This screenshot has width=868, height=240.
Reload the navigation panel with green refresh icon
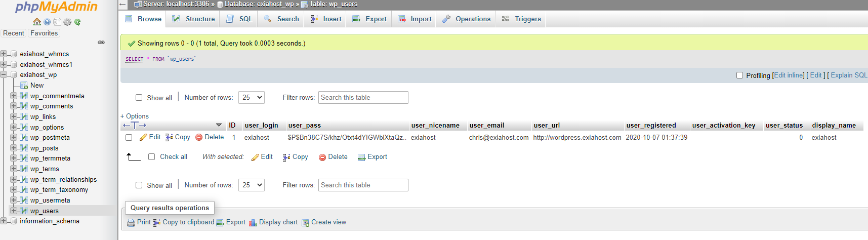[x=77, y=22]
